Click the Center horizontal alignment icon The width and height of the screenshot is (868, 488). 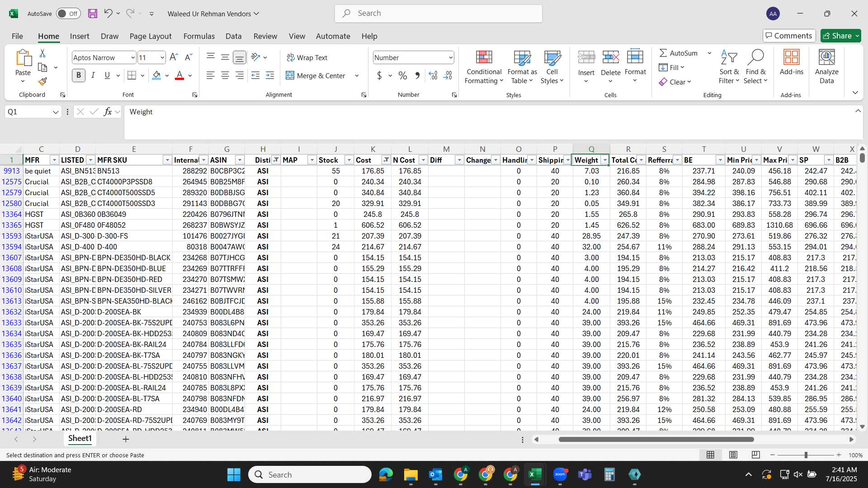pyautogui.click(x=225, y=75)
